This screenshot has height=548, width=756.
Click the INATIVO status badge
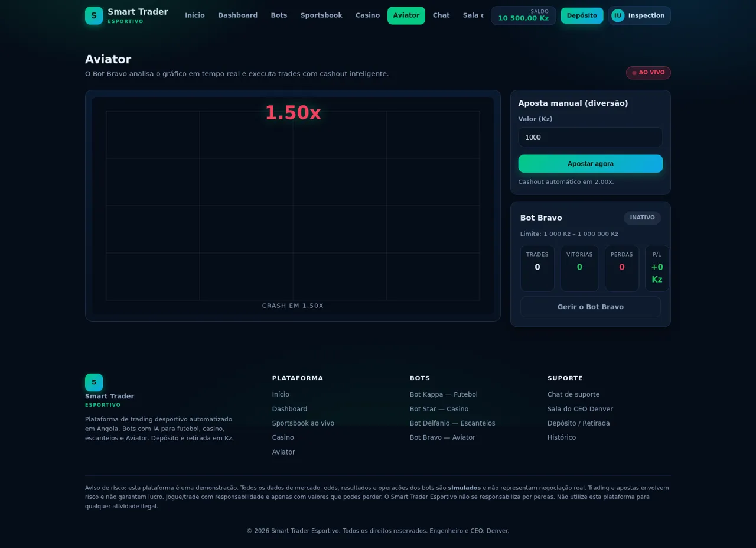pos(642,218)
